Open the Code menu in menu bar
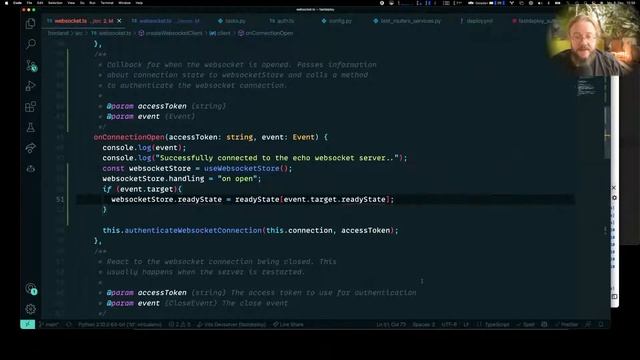Image resolution: width=640 pixels, height=360 pixels. coord(18,3)
